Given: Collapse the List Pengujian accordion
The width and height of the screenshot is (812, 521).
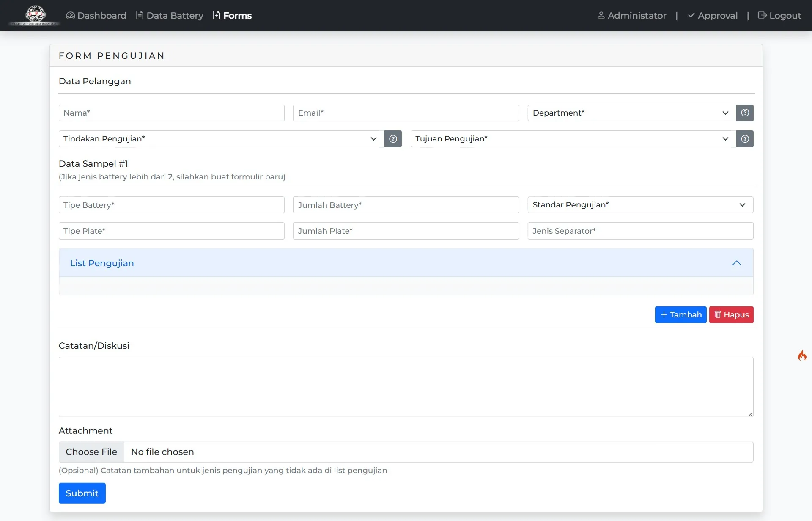Looking at the screenshot, I should coord(406,263).
